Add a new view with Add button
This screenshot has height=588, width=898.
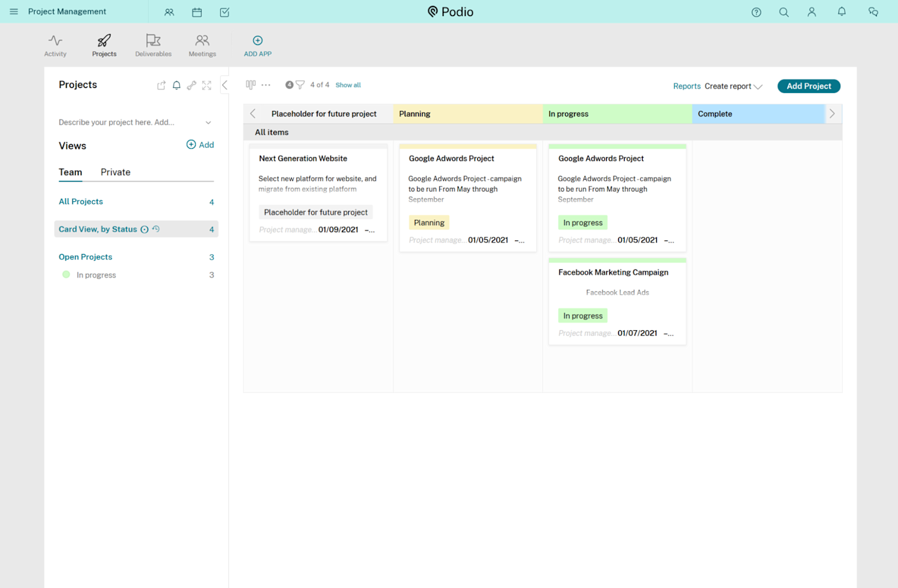tap(200, 145)
